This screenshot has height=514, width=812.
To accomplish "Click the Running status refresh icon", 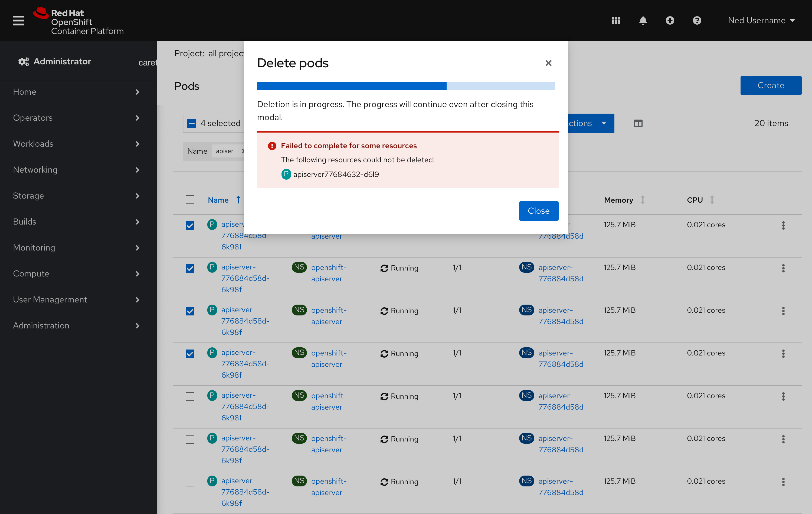I will 384,267.
